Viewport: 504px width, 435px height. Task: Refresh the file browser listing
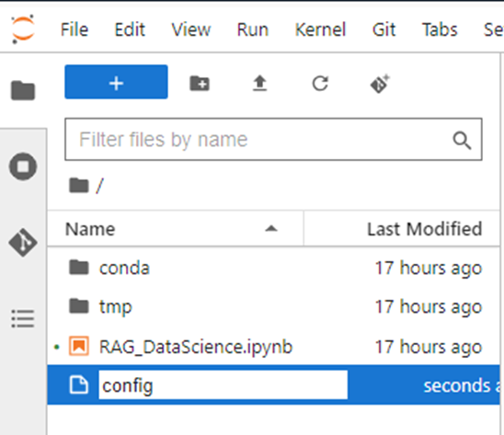pos(320,84)
